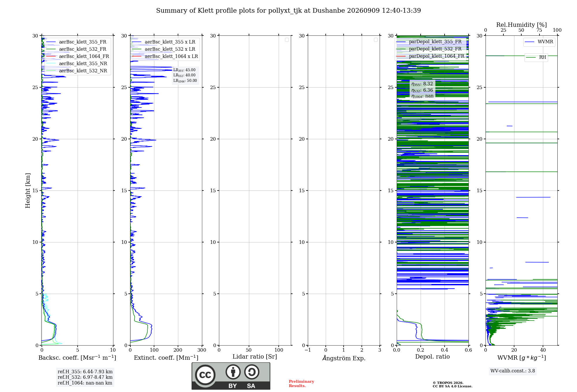Click the CC BY SA 4.0 License. text
Screen dimensions: 577x392
(x=452, y=387)
